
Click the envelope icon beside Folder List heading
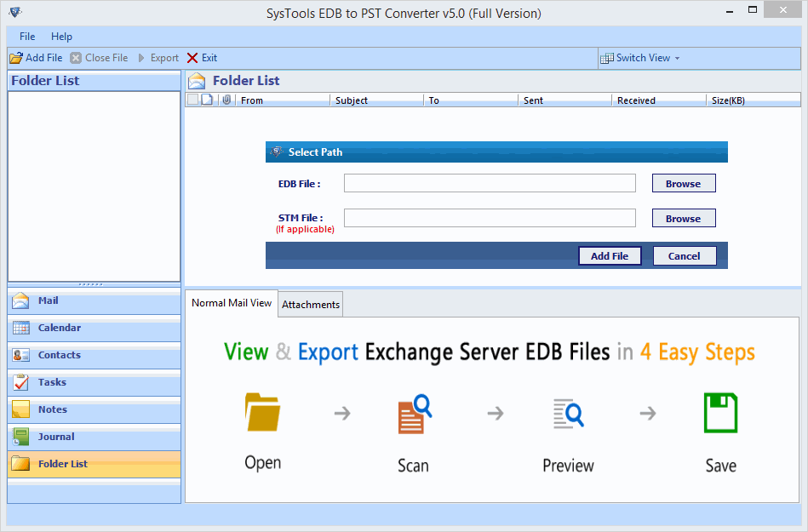click(x=197, y=81)
